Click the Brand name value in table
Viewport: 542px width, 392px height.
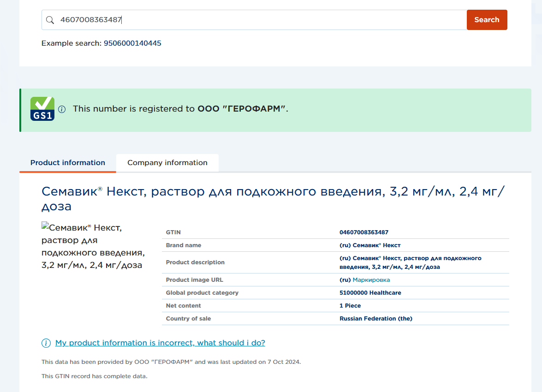click(x=370, y=245)
